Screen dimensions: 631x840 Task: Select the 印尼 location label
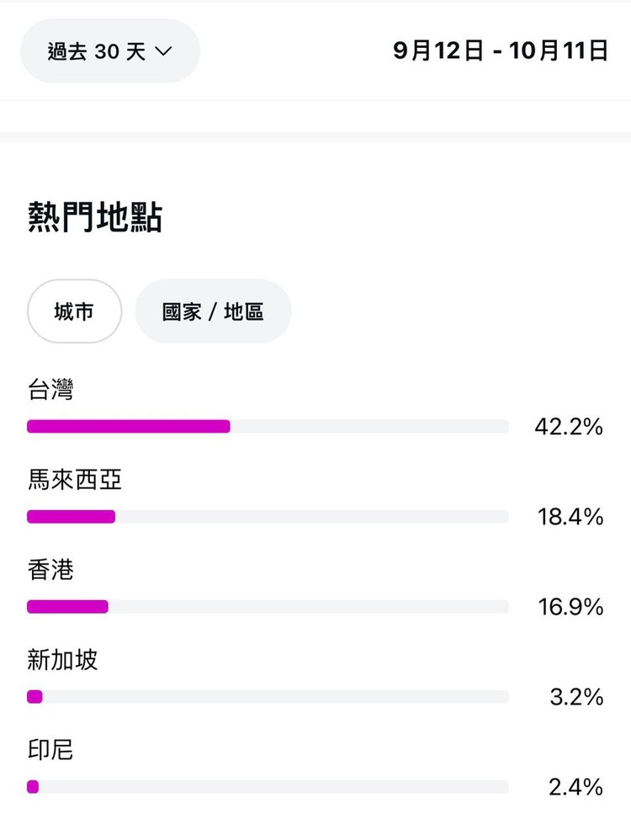click(x=50, y=749)
